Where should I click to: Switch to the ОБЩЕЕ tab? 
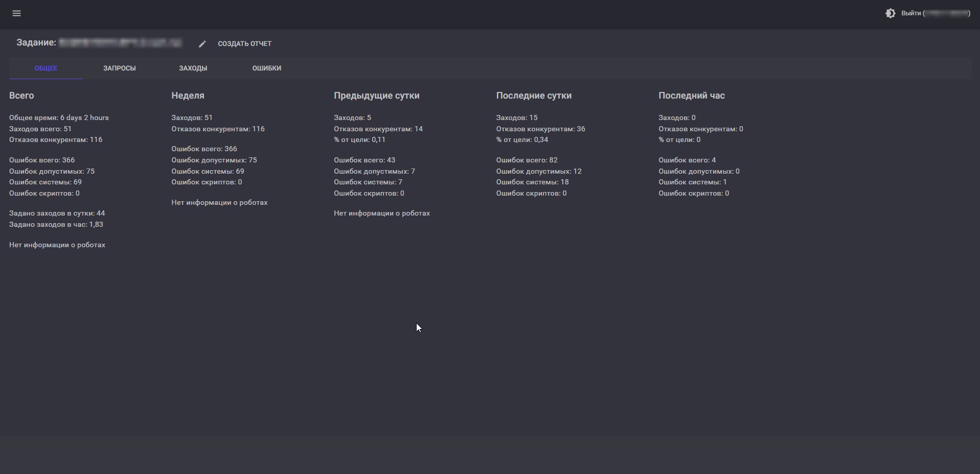pos(45,68)
